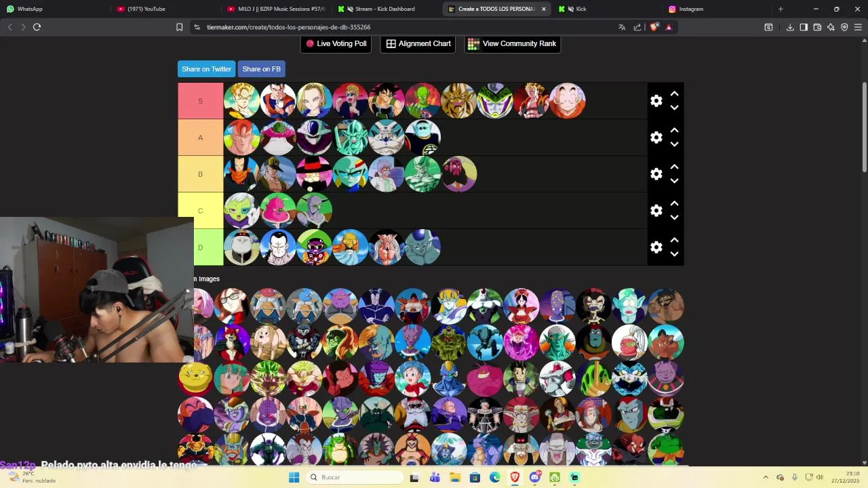The image size is (868, 488).
Task: Open the A tier settings gear
Action: [x=656, y=138]
